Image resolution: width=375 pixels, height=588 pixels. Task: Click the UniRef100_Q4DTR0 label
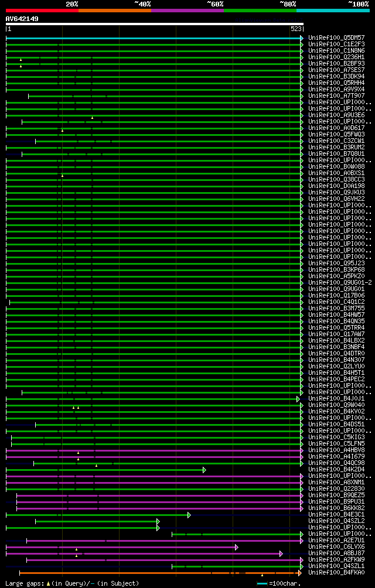(x=336, y=353)
